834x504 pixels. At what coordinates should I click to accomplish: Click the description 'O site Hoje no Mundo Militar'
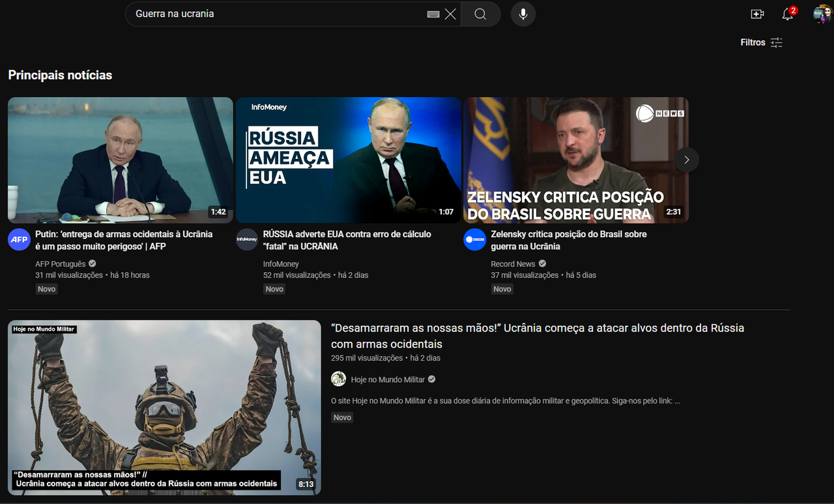(x=506, y=401)
